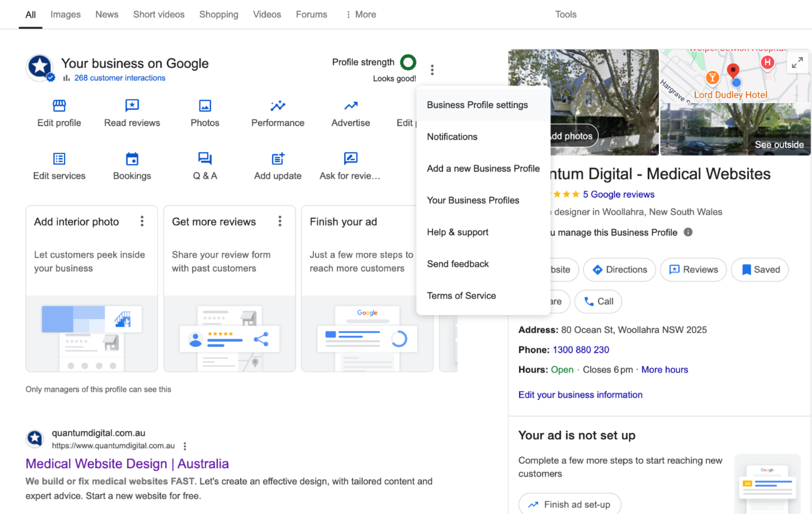Select Business Profile settings menu item
Image resolution: width=812 pixels, height=521 pixels.
pyautogui.click(x=483, y=105)
